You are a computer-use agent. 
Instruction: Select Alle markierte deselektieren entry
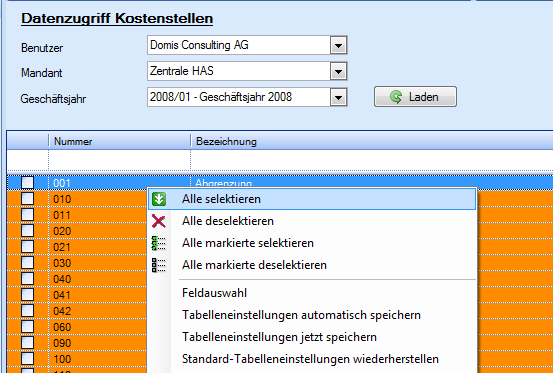coord(312,265)
